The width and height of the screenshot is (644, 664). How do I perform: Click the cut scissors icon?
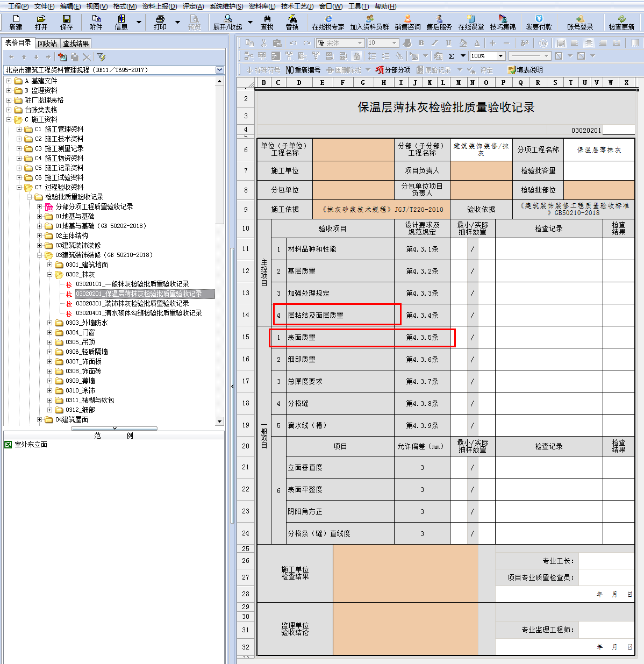263,42
